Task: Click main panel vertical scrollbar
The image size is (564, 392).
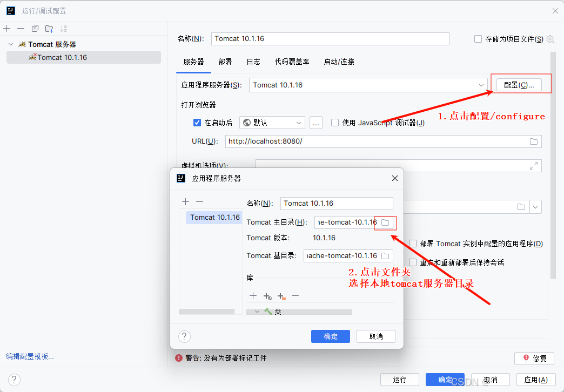Action: [x=553, y=165]
